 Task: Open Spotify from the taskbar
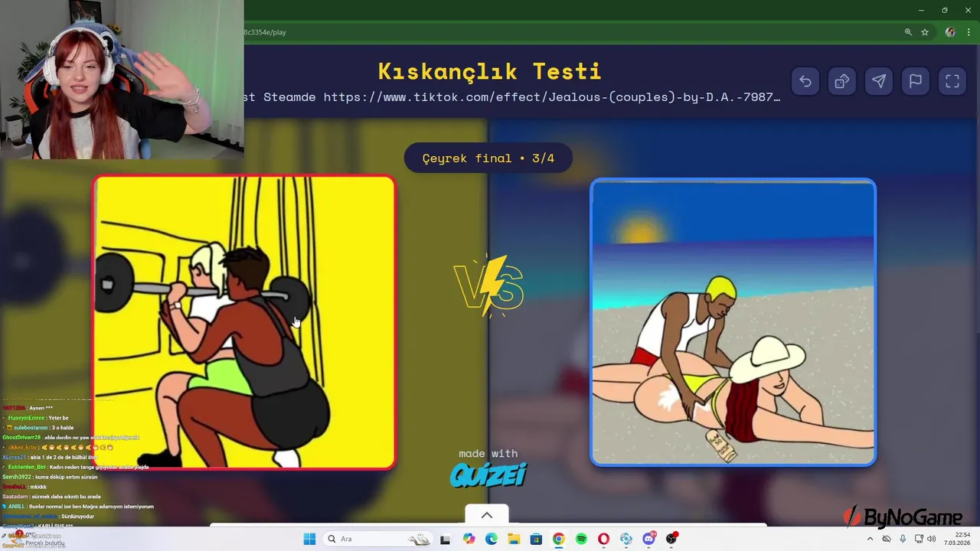coord(581,539)
